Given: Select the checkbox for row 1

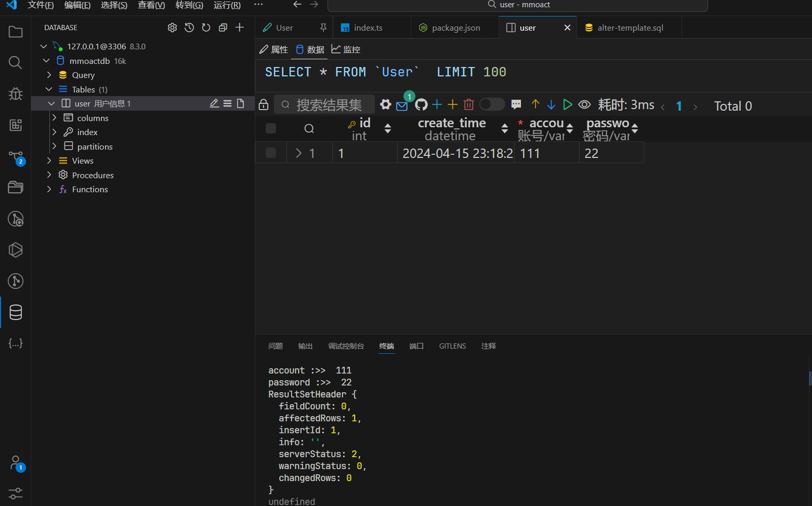Looking at the screenshot, I should (271, 153).
